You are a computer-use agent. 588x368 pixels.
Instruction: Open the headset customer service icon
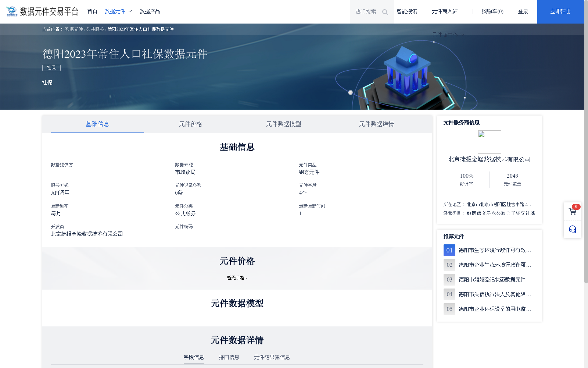(573, 229)
